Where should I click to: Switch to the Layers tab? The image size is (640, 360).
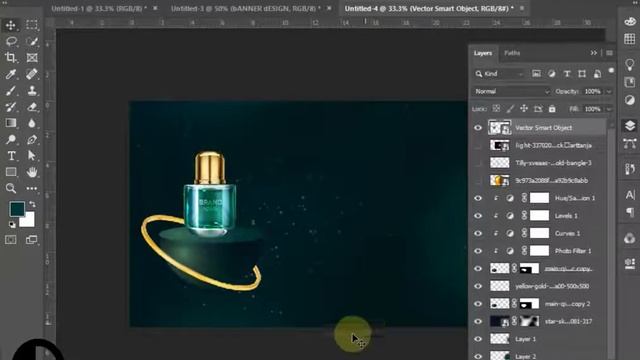(483, 53)
